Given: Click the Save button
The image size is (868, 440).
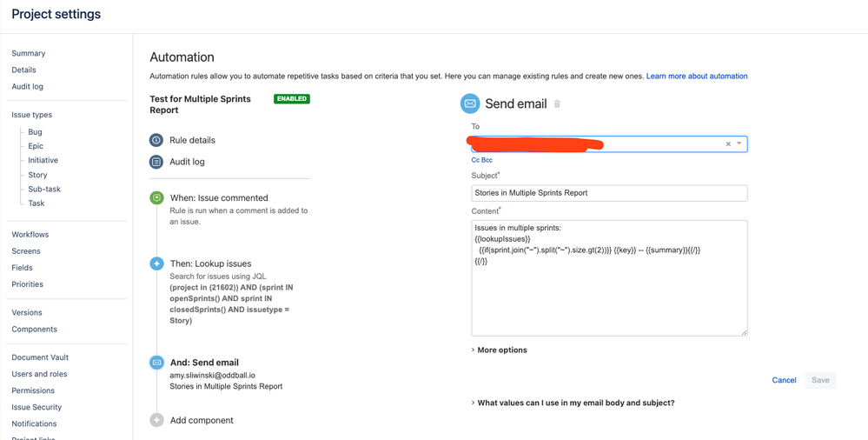Looking at the screenshot, I should coord(820,380).
